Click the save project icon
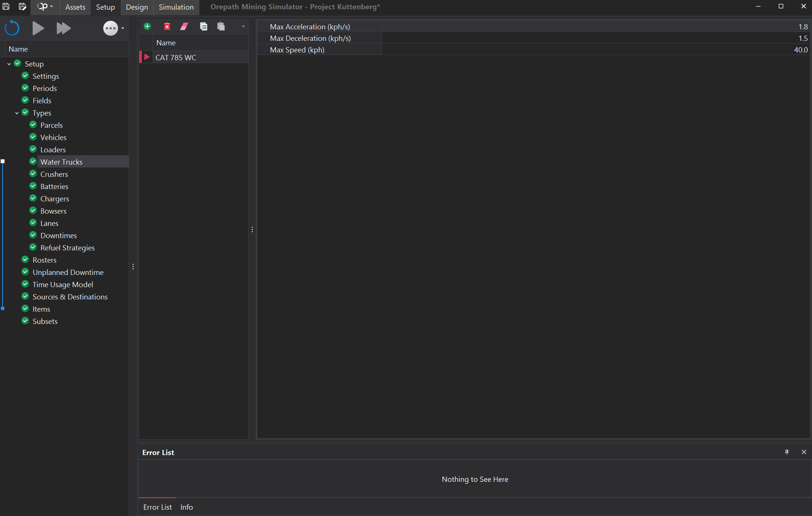Viewport: 812px width, 516px height. (x=6, y=7)
